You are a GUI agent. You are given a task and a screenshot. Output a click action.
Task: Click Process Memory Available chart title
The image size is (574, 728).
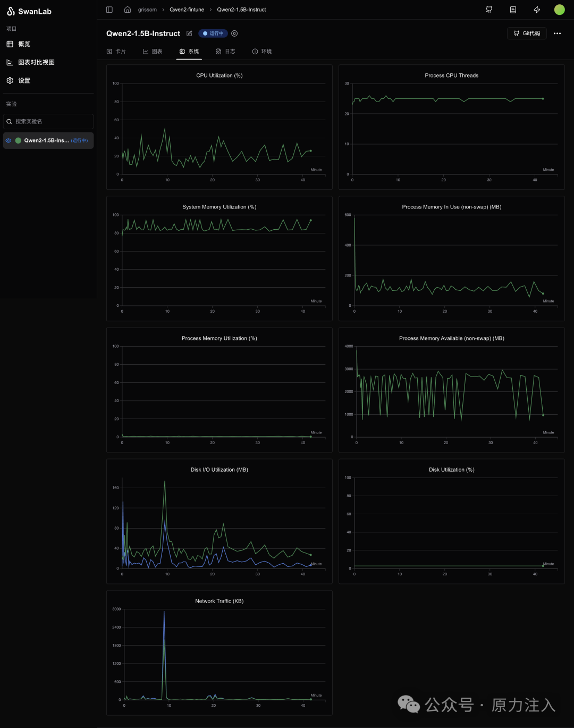(x=451, y=338)
